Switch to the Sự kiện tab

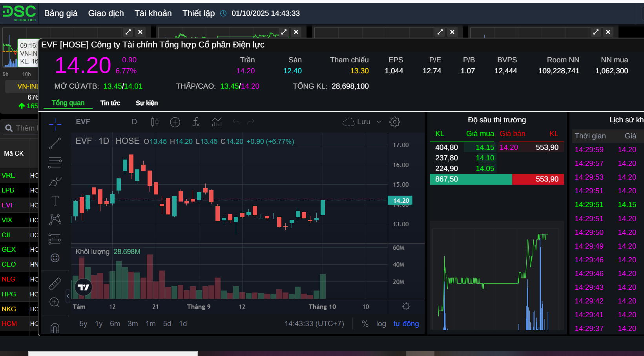coord(147,103)
